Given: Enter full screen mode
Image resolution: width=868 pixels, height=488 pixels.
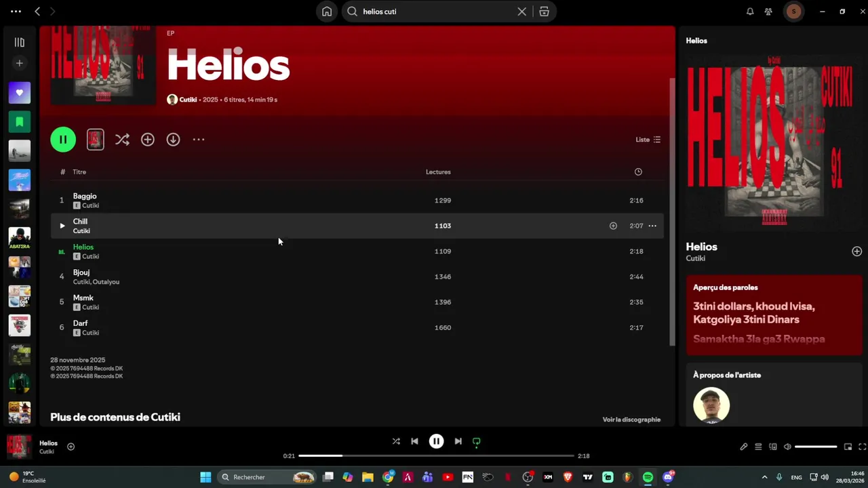Looking at the screenshot, I should click(863, 447).
